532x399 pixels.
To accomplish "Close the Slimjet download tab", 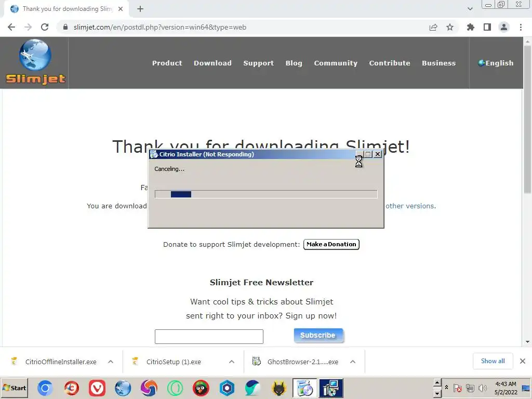I will pyautogui.click(x=121, y=9).
